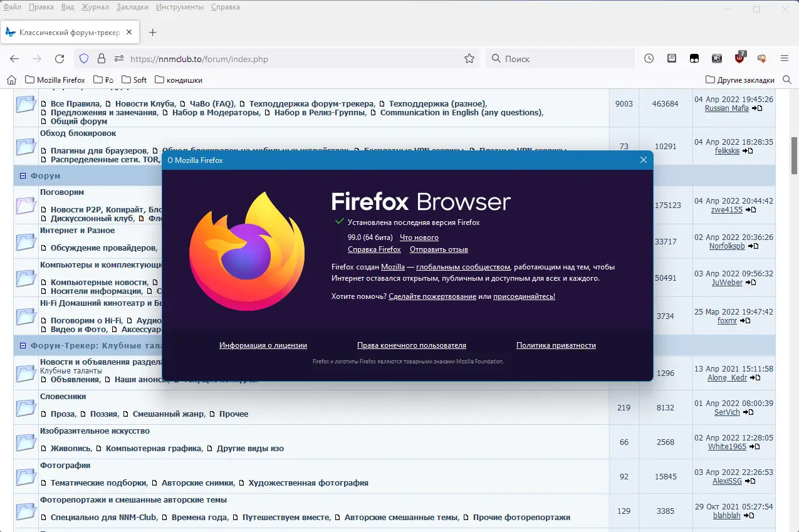Go to last post by blahblah
The image size is (799, 532).
[x=748, y=516]
